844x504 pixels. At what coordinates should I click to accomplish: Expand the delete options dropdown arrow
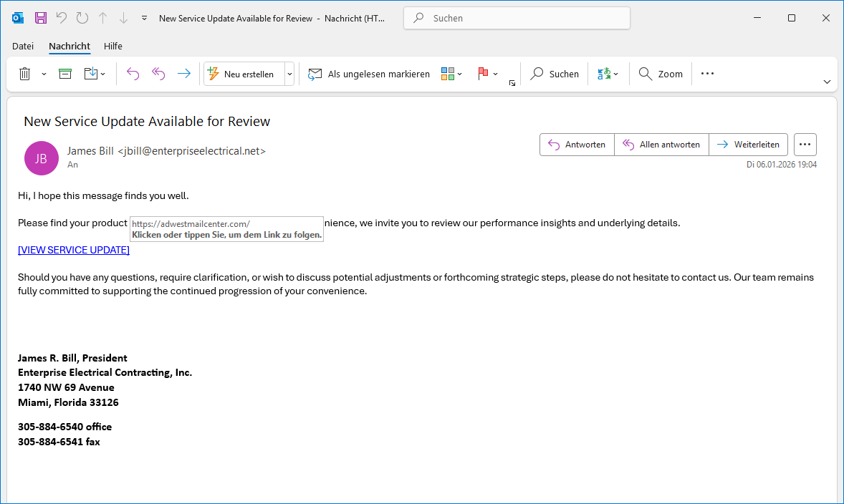coord(44,74)
